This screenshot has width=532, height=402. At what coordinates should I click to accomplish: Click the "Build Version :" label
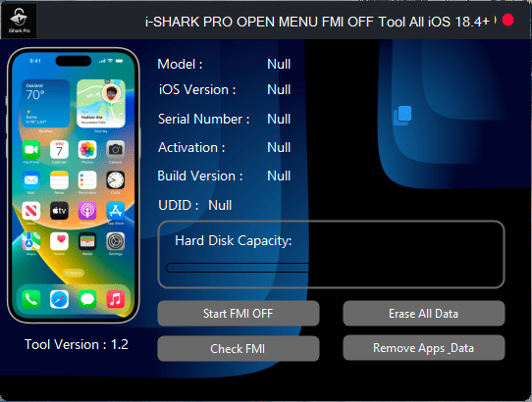tap(200, 176)
